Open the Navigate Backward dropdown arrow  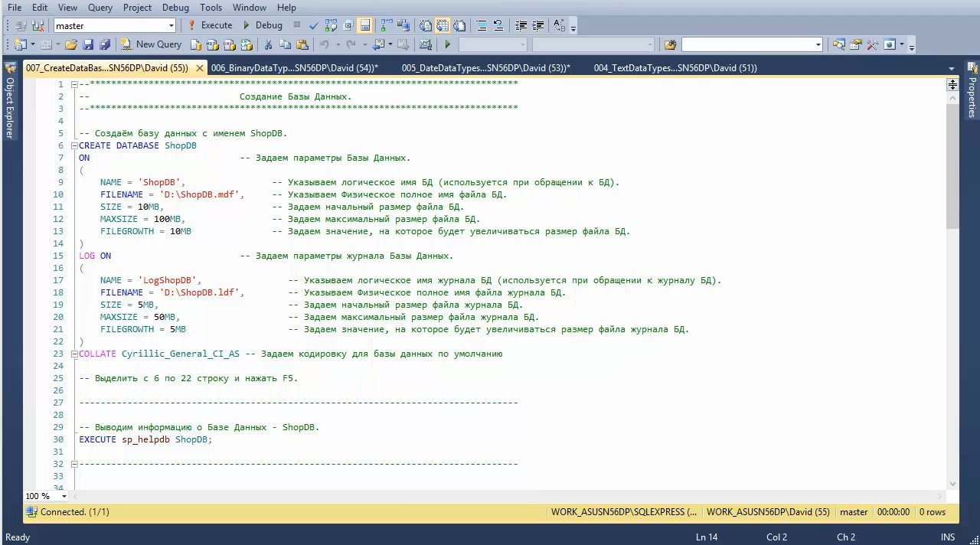tap(390, 44)
